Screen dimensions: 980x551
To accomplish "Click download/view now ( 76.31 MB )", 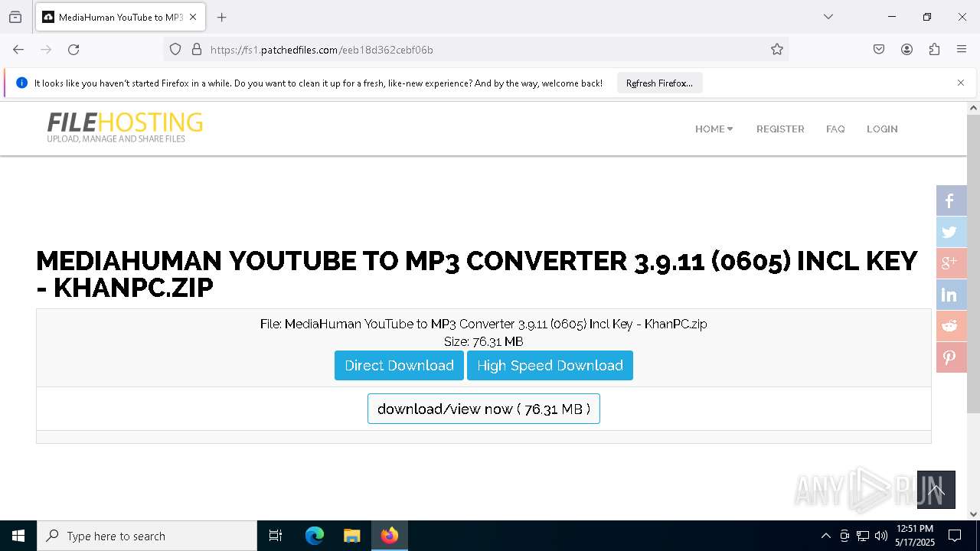I will (484, 409).
